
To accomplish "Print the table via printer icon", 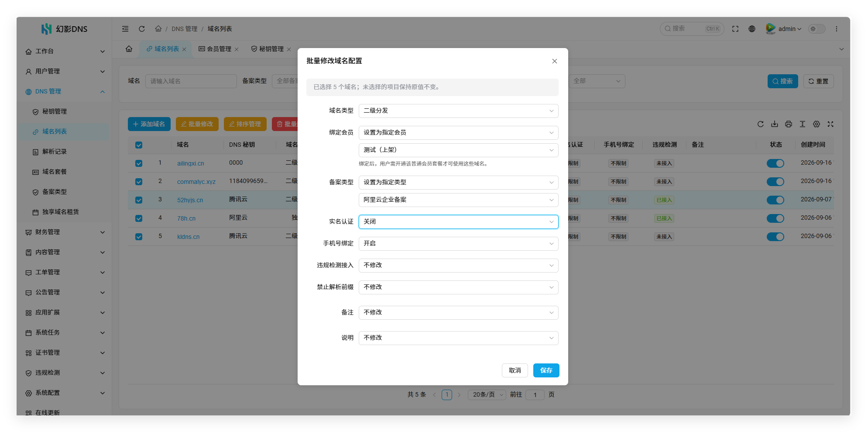I will pos(789,124).
